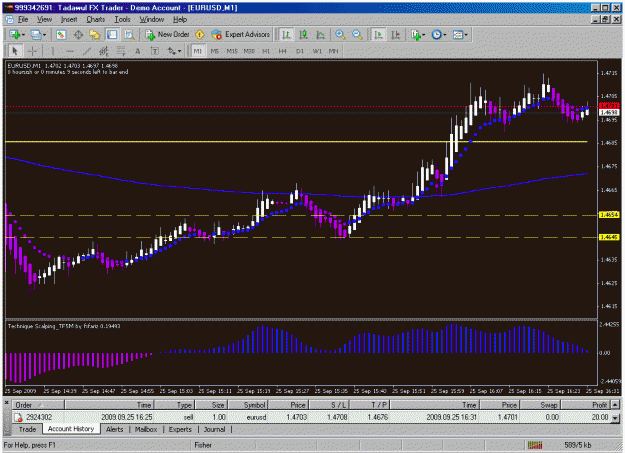Select the Draw Vertical Line tool
625x453 pixels.
(x=52, y=51)
